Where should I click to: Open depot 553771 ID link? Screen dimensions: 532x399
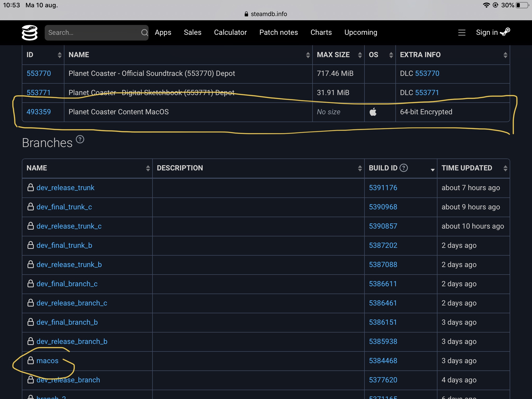pos(39,93)
